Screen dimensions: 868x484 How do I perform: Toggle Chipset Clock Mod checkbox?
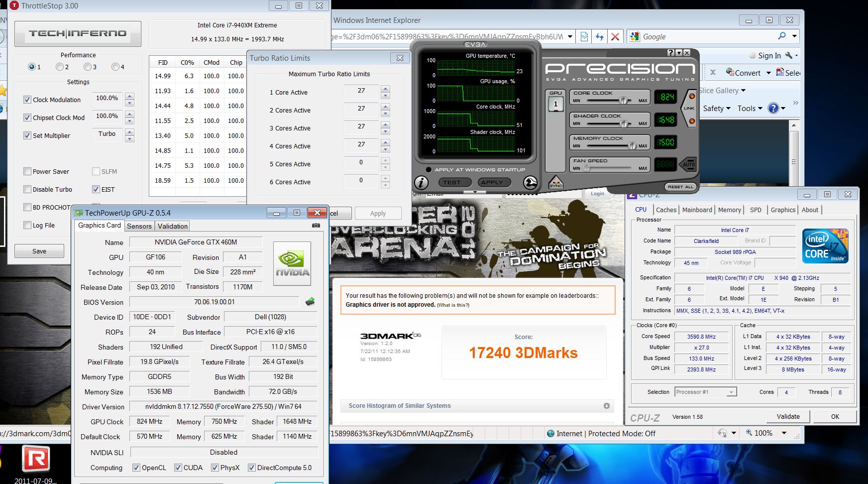pyautogui.click(x=27, y=118)
